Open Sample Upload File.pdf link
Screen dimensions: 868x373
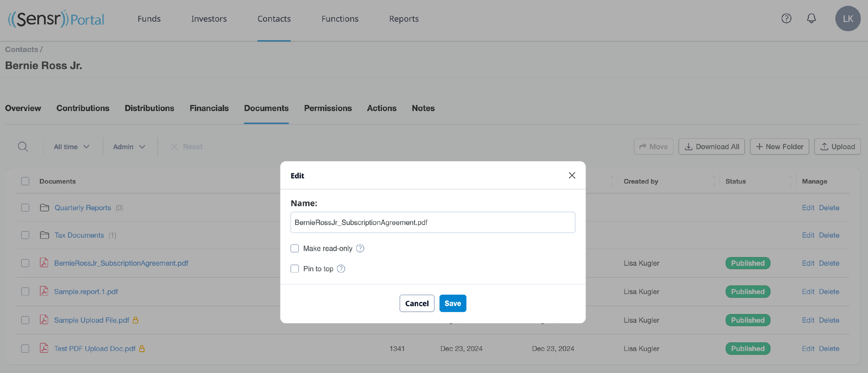(x=91, y=320)
